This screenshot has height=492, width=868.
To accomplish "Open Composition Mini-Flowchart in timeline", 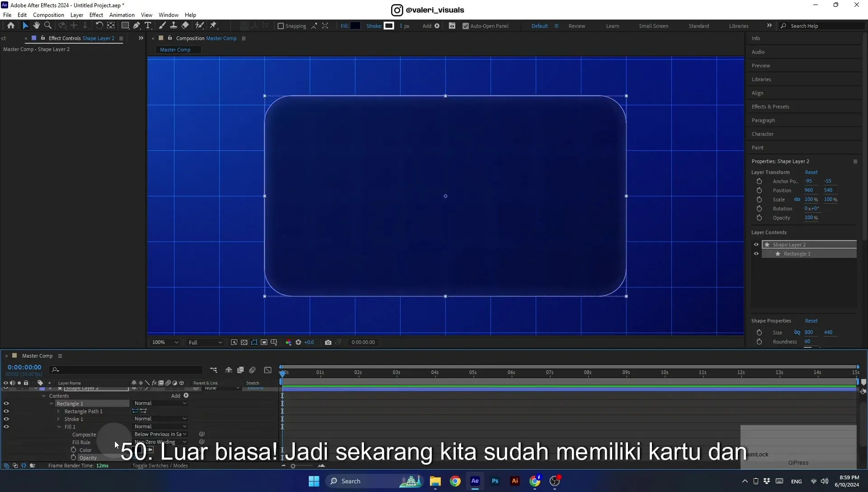I will tap(213, 370).
